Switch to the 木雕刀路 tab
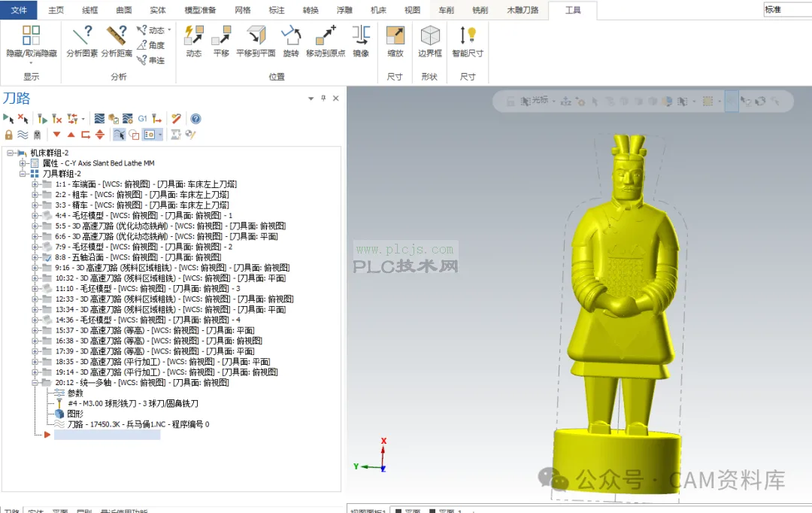Viewport: 812px width, 513px height. tap(523, 10)
